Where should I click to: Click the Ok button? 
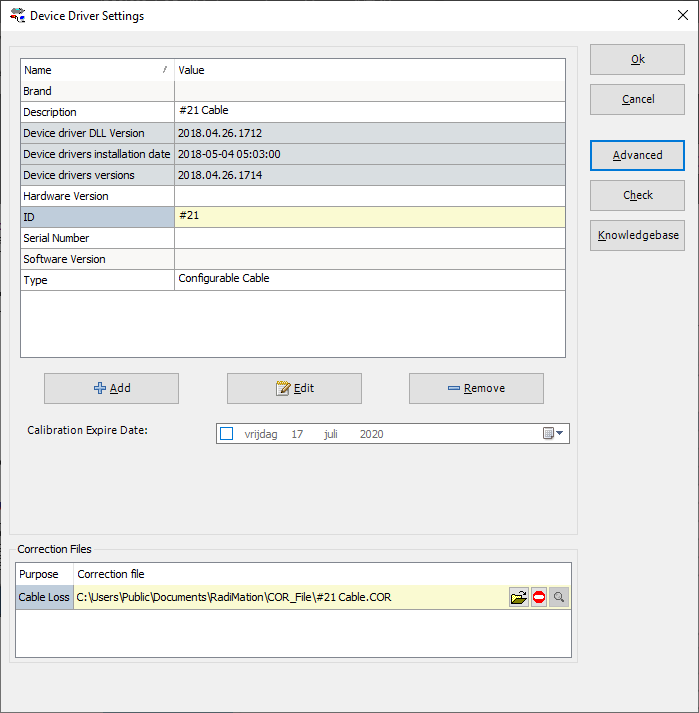[x=637, y=60]
